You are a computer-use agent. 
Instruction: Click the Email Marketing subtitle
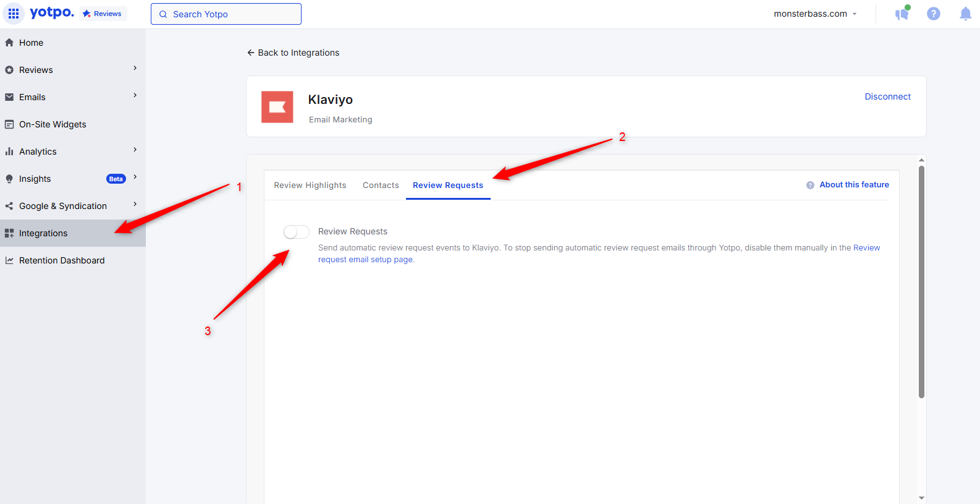(340, 119)
